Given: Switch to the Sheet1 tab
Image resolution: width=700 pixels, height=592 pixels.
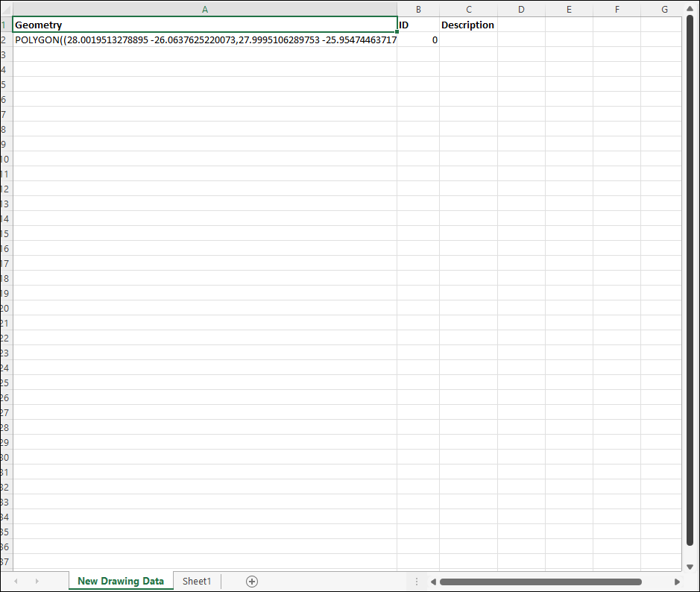Looking at the screenshot, I should coord(197,582).
